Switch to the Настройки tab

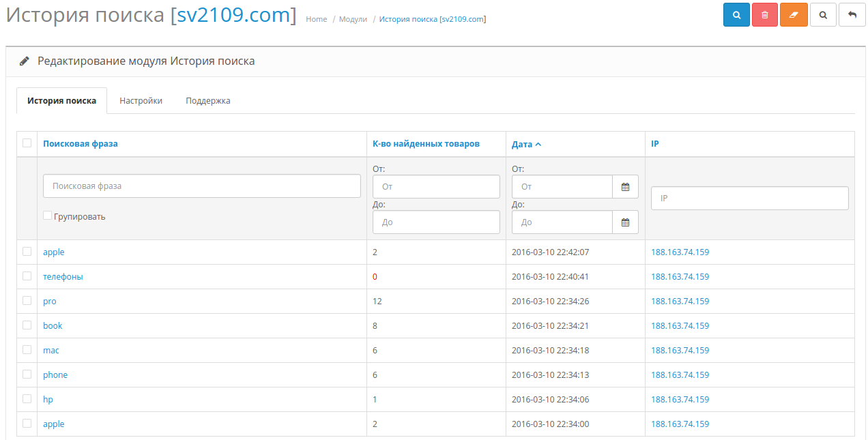click(x=141, y=101)
